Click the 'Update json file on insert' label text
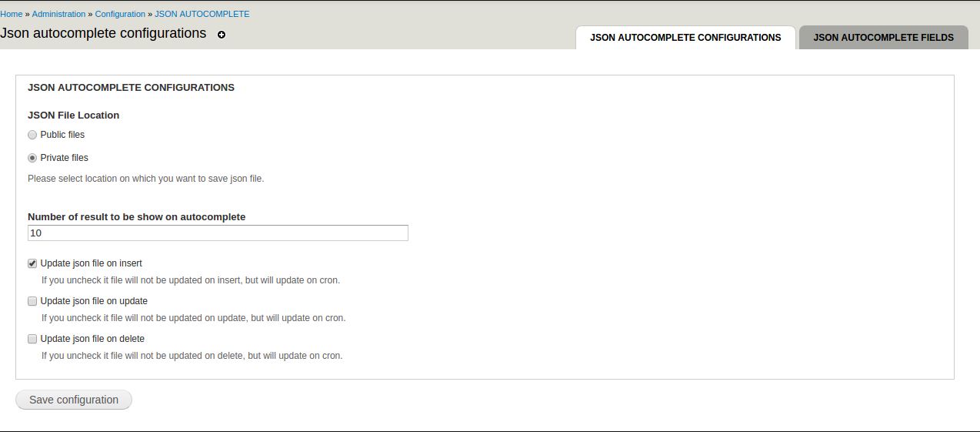Viewport: 980px width, 432px height. 91,263
